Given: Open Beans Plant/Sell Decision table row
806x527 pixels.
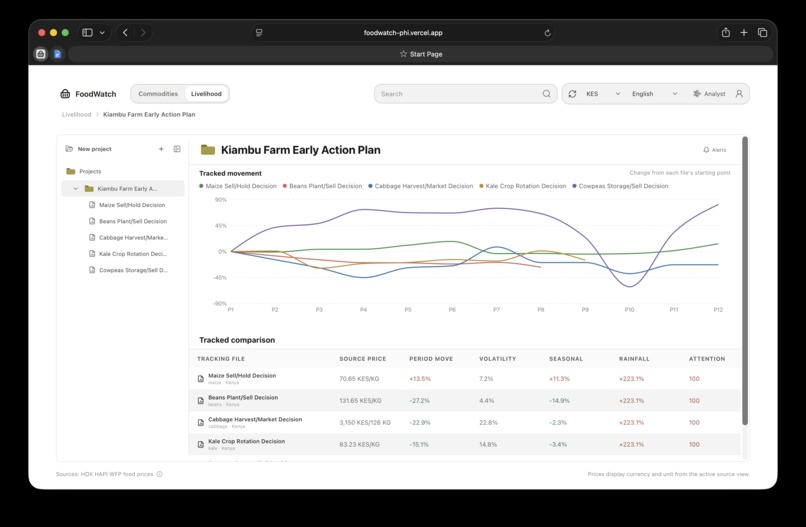Looking at the screenshot, I should point(465,401).
